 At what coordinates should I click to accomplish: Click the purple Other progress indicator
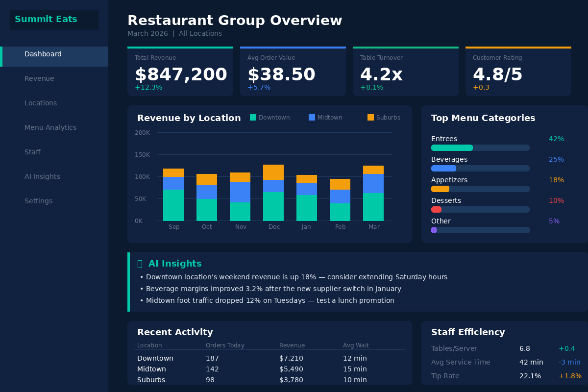433,230
